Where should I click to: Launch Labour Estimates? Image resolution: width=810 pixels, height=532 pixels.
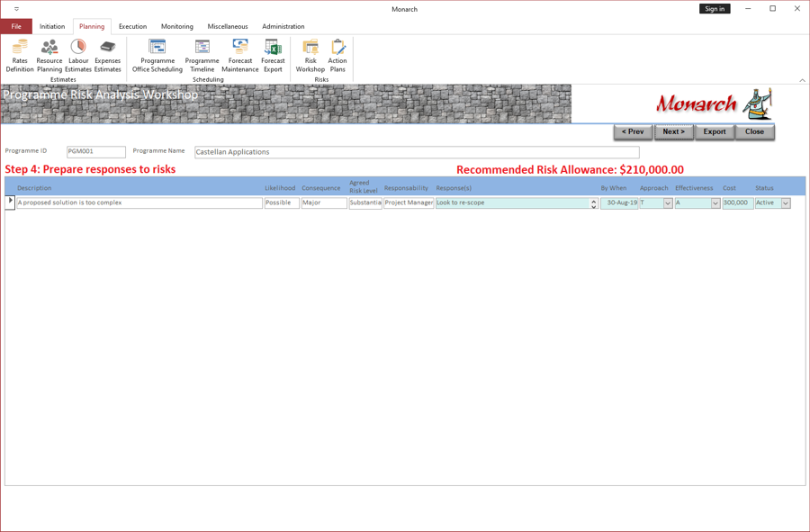78,56
